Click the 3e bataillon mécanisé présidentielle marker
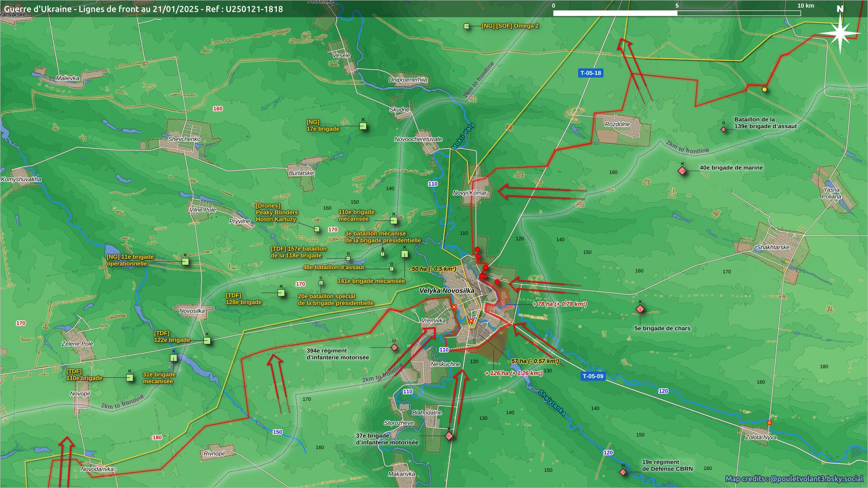The width and height of the screenshot is (868, 488). [382, 254]
